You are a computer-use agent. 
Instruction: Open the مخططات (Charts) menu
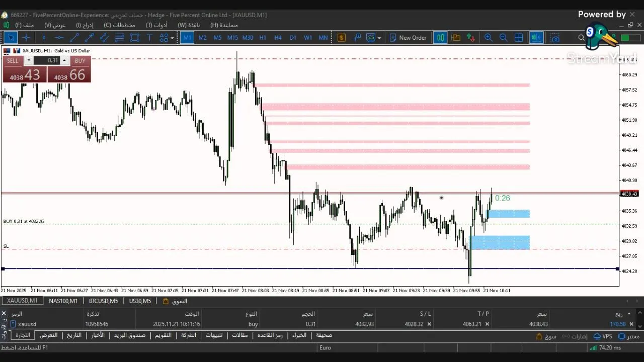pos(119,25)
